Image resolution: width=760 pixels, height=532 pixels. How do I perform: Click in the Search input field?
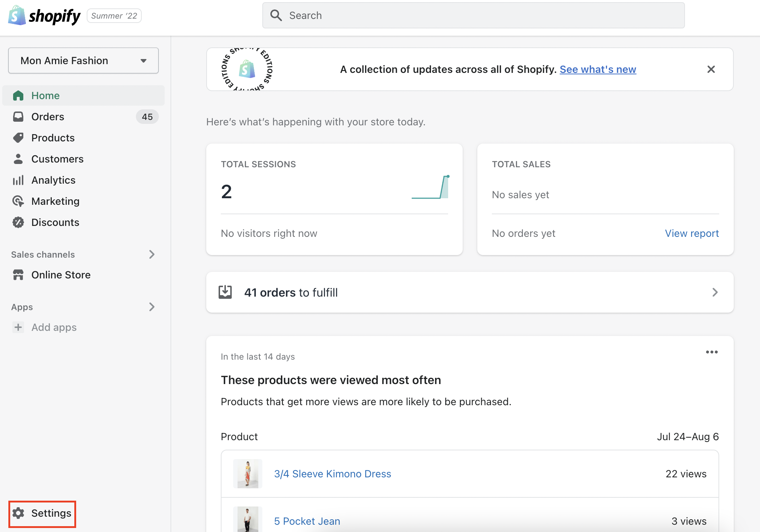point(474,15)
